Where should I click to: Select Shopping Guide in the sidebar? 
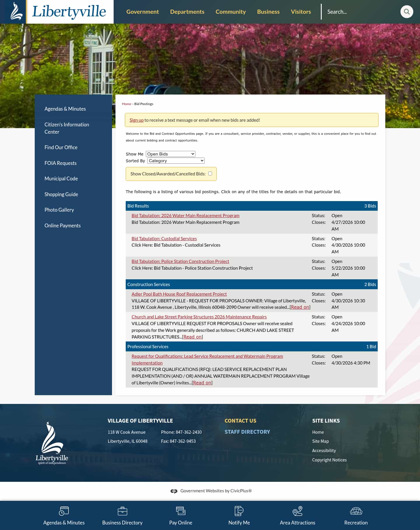[x=61, y=194]
